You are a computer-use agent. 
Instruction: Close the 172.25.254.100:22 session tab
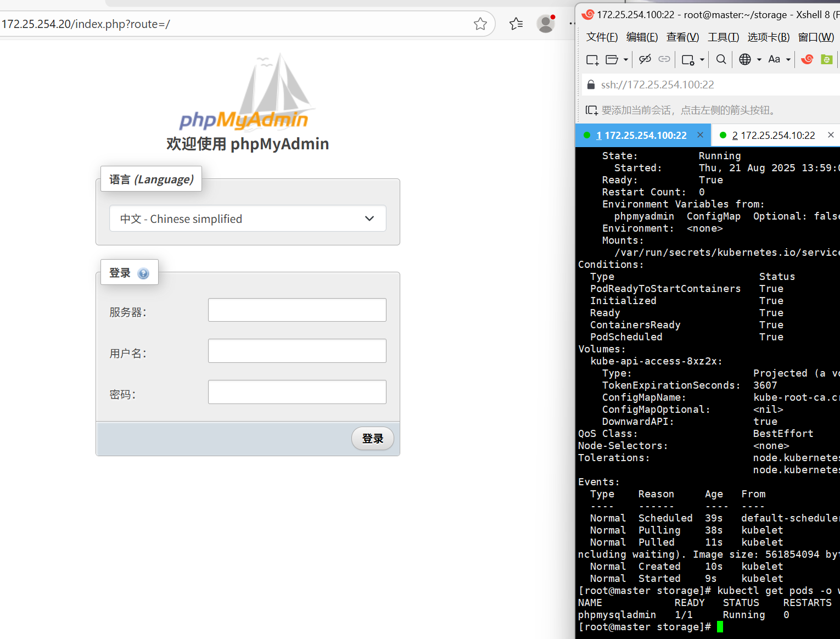click(x=700, y=135)
